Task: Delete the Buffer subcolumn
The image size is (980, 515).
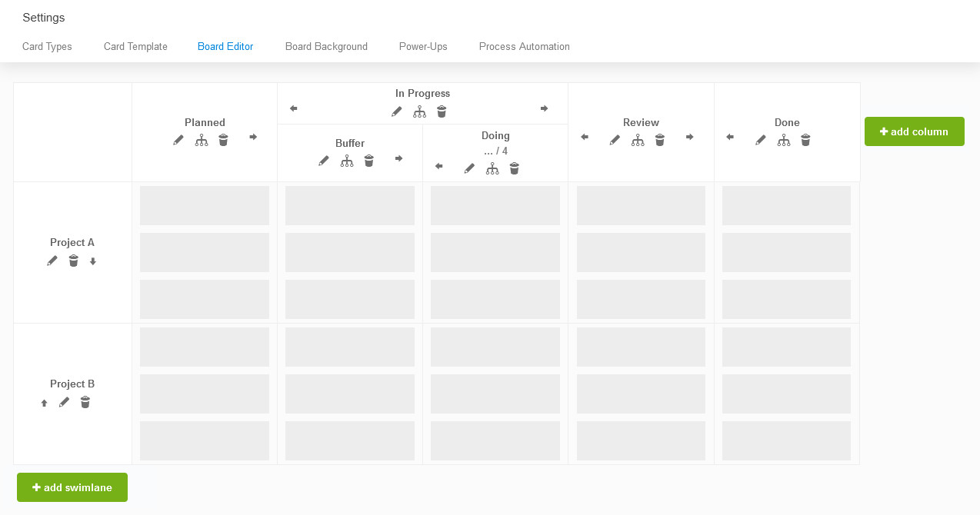Action: [x=368, y=161]
